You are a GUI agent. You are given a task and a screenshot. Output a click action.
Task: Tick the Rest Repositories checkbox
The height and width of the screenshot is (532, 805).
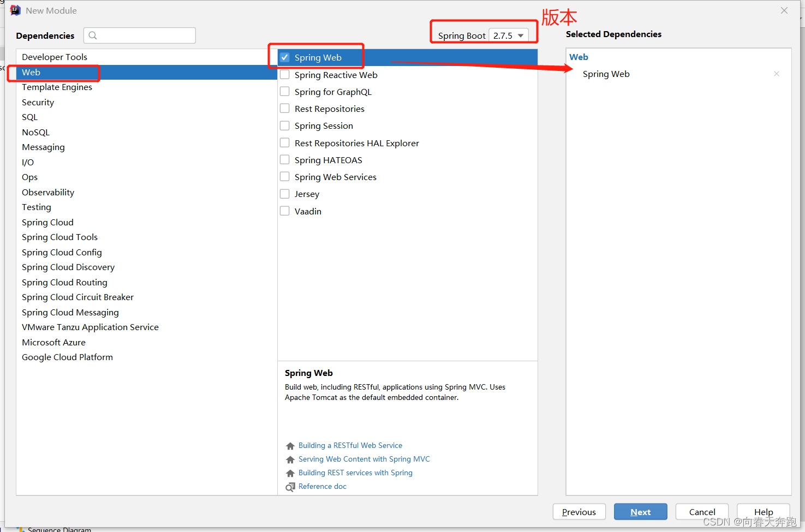pos(285,109)
